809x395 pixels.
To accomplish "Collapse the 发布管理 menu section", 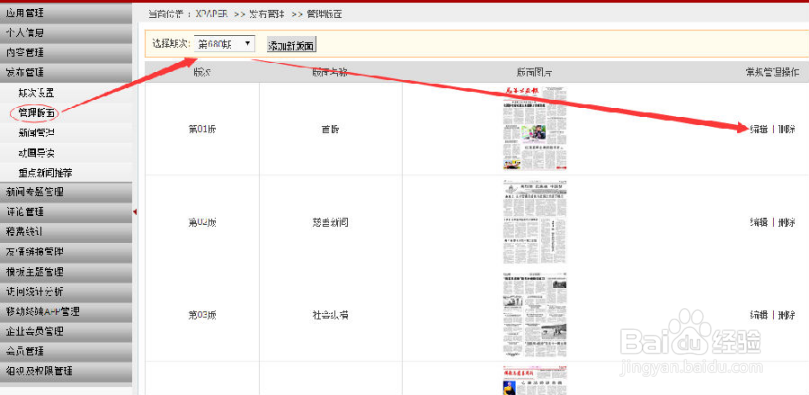I will 66,72.
